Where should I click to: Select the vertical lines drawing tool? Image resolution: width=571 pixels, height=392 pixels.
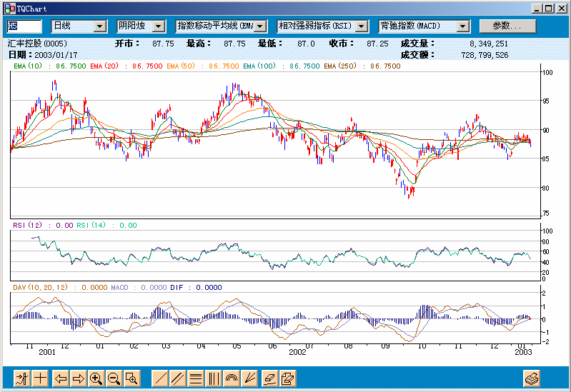214,378
